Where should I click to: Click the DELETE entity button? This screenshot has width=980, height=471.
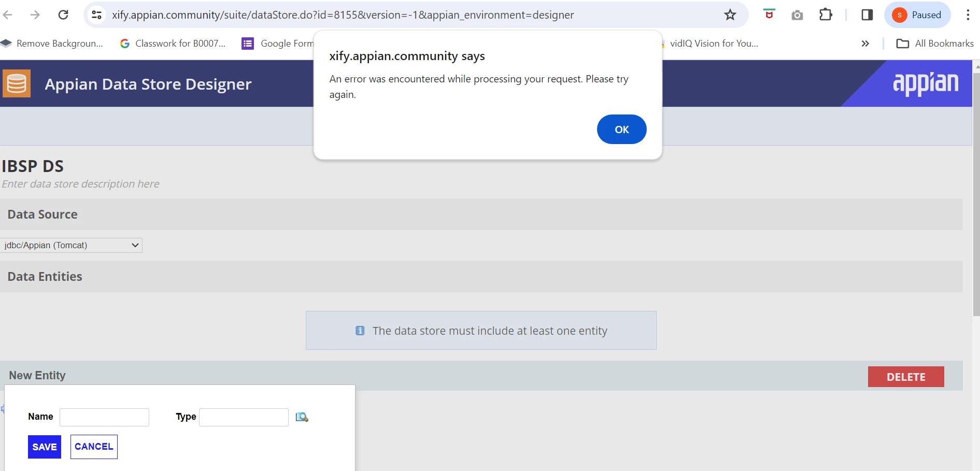[x=906, y=377]
